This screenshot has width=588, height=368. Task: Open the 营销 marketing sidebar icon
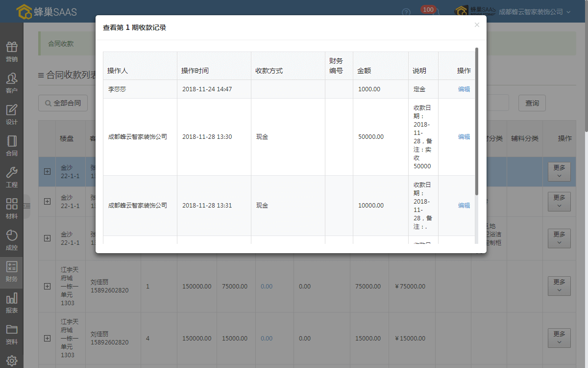[12, 52]
